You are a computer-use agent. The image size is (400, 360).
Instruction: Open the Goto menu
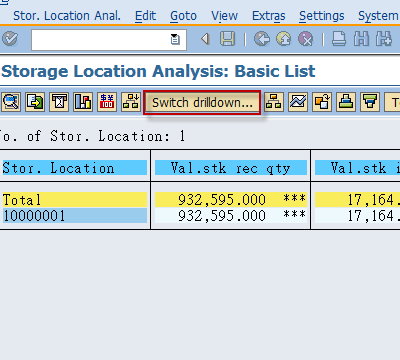click(x=183, y=16)
